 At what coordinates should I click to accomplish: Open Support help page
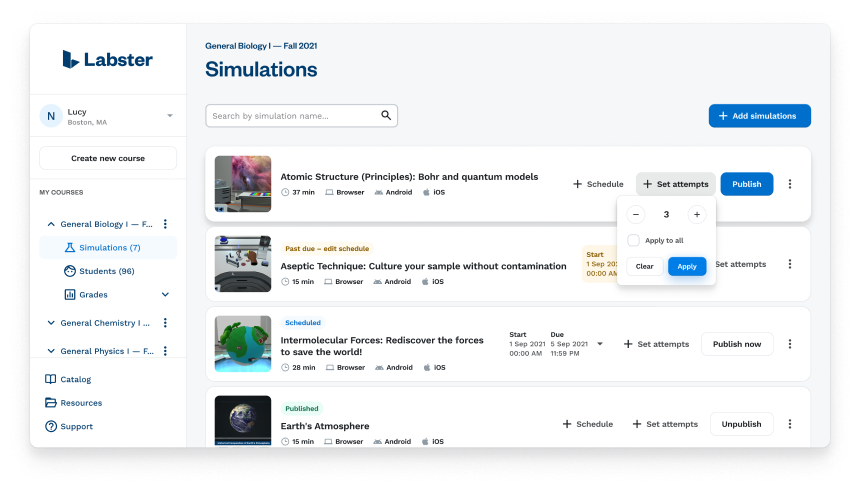point(76,427)
